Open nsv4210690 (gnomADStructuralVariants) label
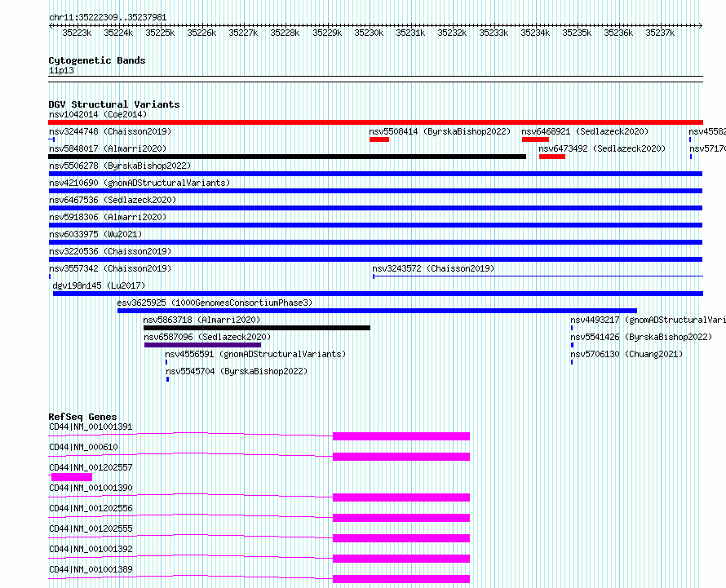 pos(139,183)
